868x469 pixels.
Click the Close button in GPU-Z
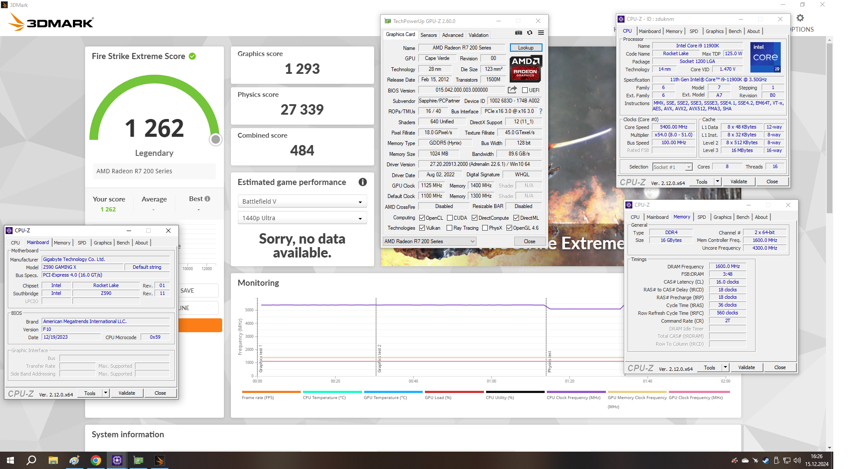(x=529, y=241)
